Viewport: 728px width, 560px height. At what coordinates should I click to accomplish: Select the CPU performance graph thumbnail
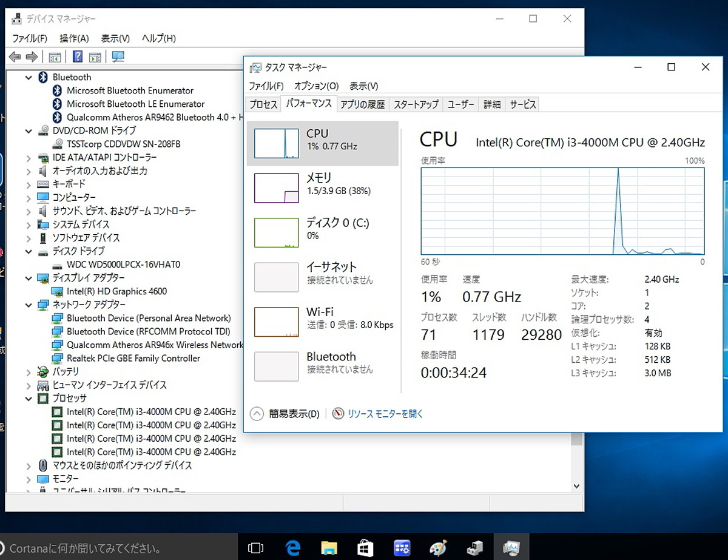click(x=276, y=143)
